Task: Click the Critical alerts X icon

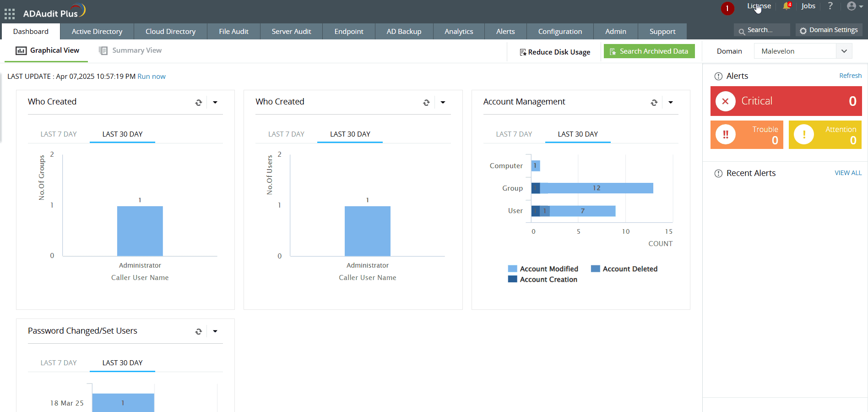Action: click(x=725, y=101)
